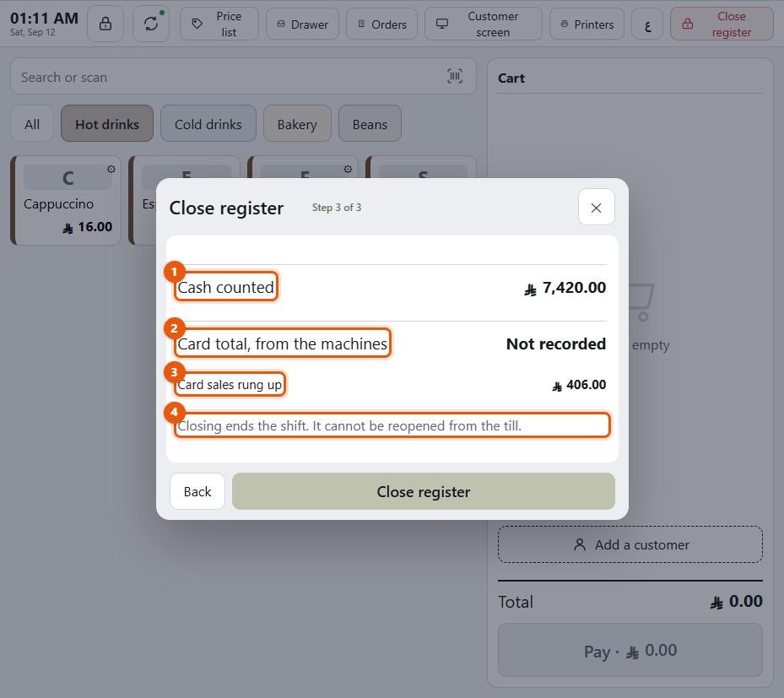
Task: Click the Card sales rung up label
Action: [230, 385]
